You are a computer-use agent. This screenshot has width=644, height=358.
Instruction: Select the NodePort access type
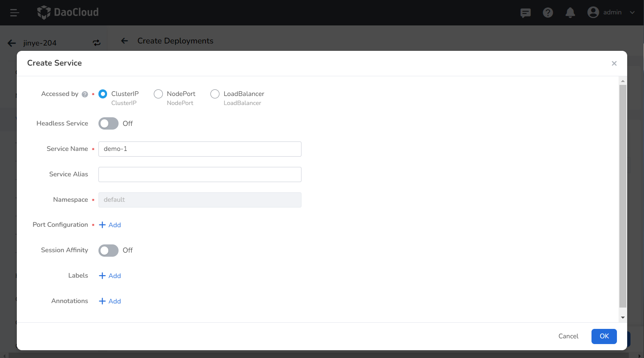(158, 94)
